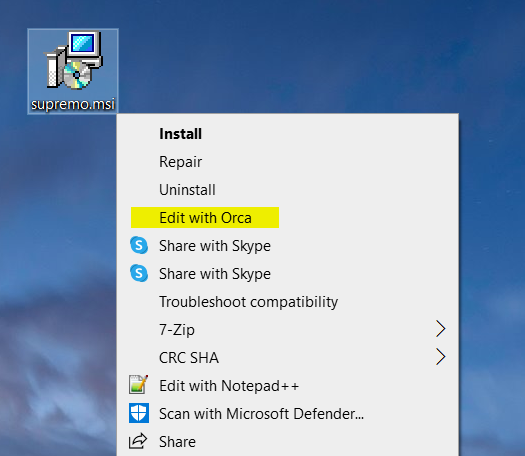Run Scan with Microsoft Defender text
The image size is (525, 456).
pyautogui.click(x=261, y=413)
